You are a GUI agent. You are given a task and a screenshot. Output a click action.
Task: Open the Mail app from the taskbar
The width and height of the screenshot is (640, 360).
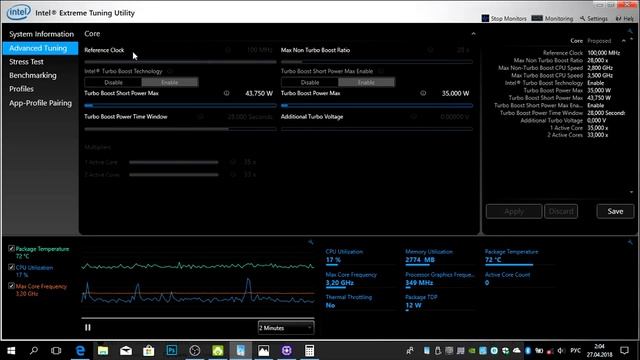[x=126, y=351]
